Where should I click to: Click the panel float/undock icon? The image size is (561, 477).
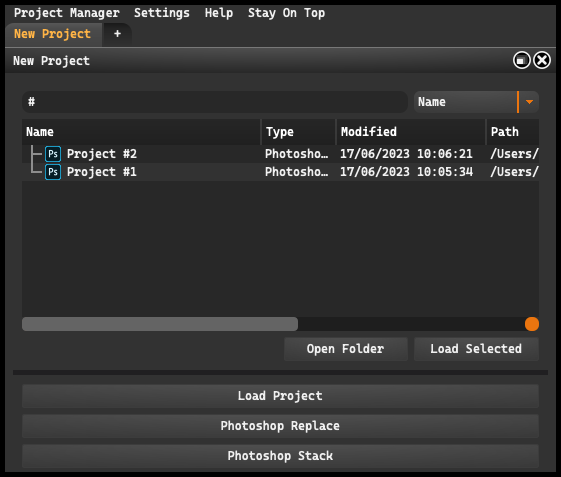pyautogui.click(x=522, y=60)
